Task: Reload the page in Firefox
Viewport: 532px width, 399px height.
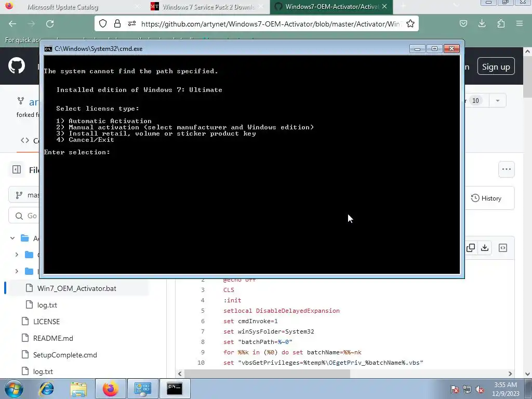Action: (50, 24)
